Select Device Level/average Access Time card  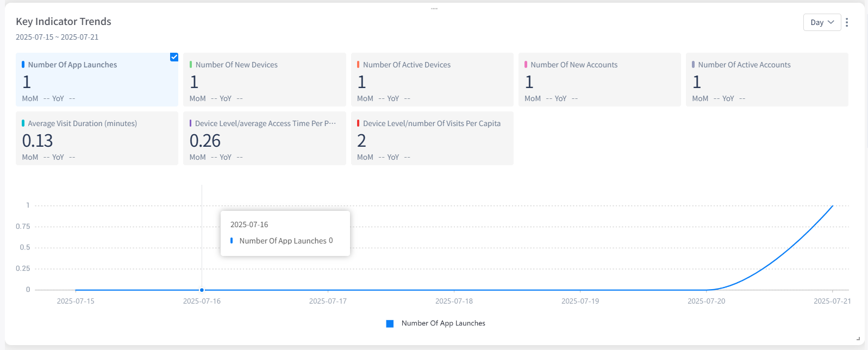[264, 138]
